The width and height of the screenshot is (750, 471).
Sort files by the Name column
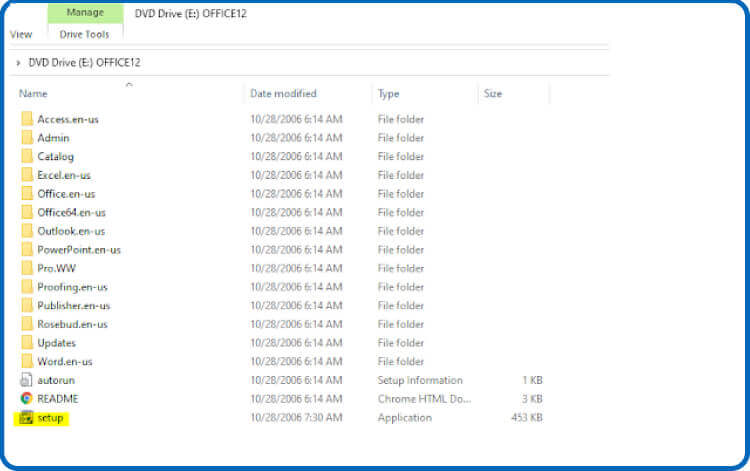(x=33, y=94)
